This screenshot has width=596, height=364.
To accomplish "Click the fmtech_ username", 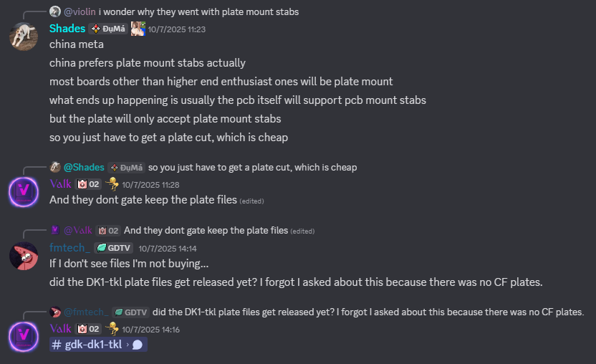I will pos(70,248).
